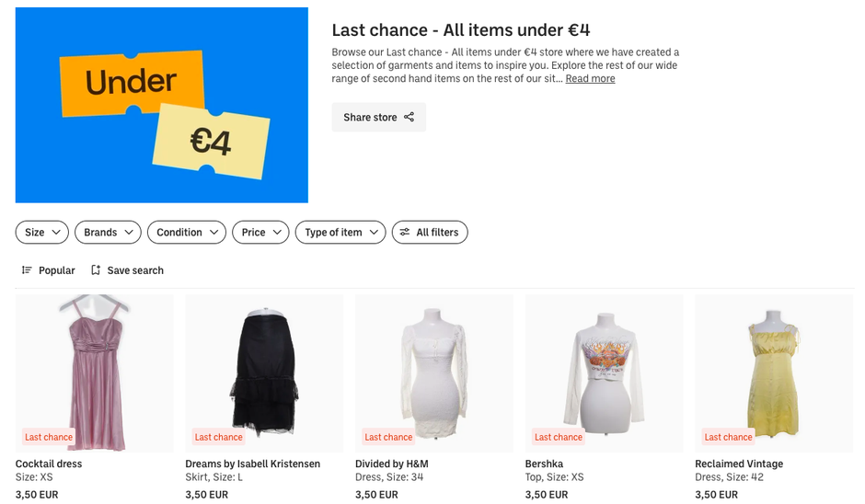Open the Condition filter dropdown

click(186, 233)
